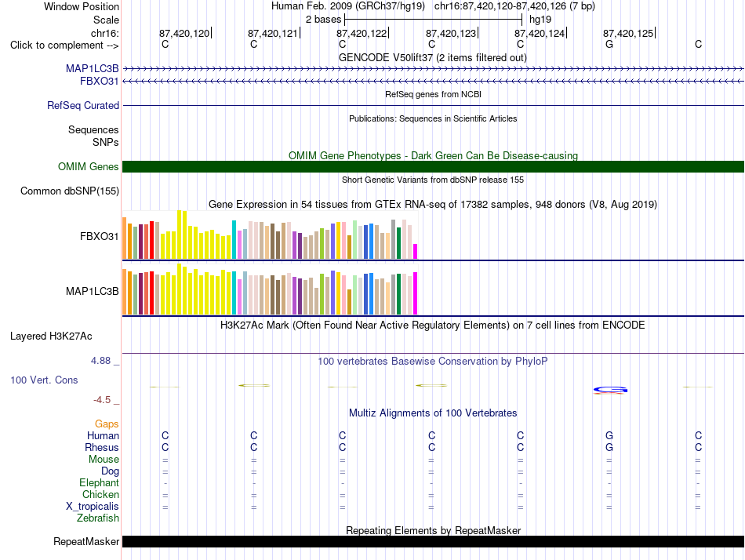The image size is (745, 560).
Task: Click the red bar in FBXO31 expression chart
Action: pos(151,240)
